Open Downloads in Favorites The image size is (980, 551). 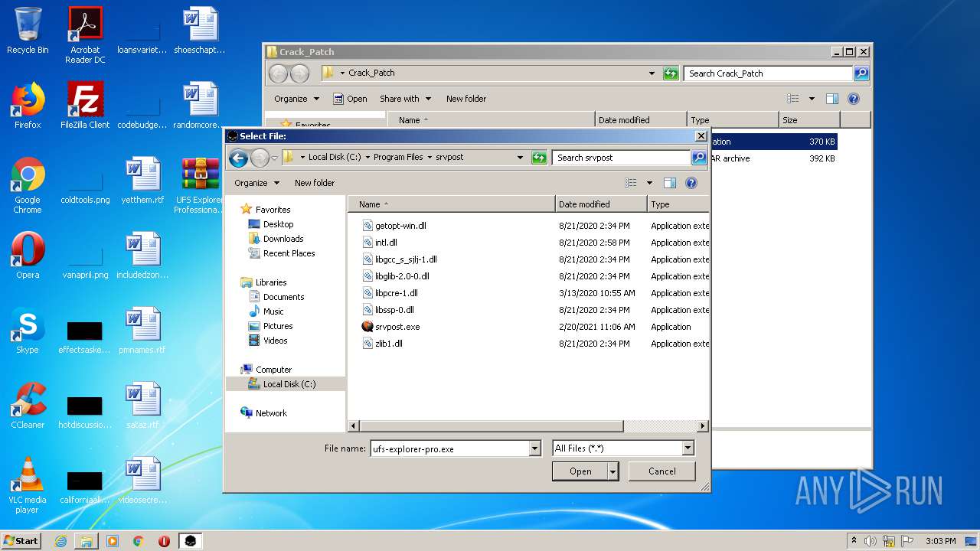point(276,239)
